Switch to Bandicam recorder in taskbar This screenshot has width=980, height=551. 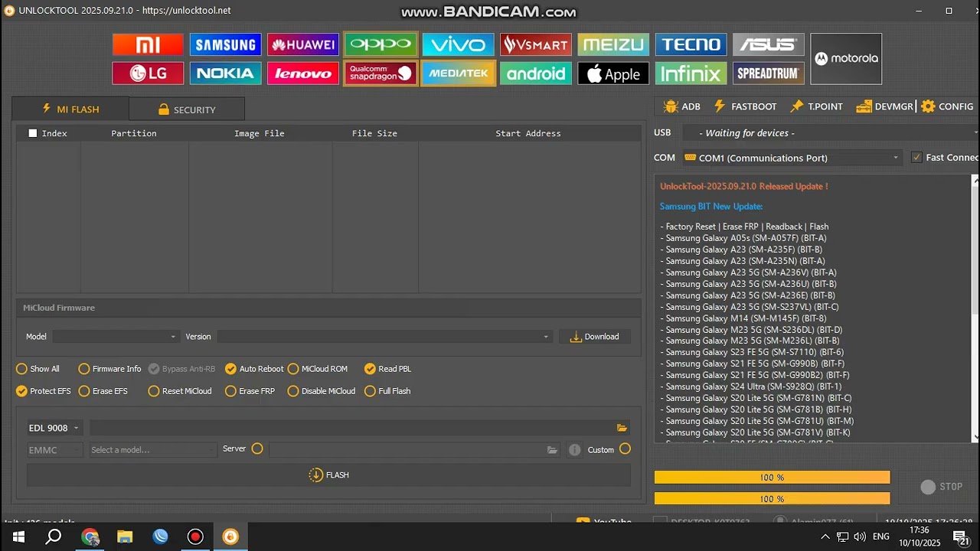tap(195, 537)
